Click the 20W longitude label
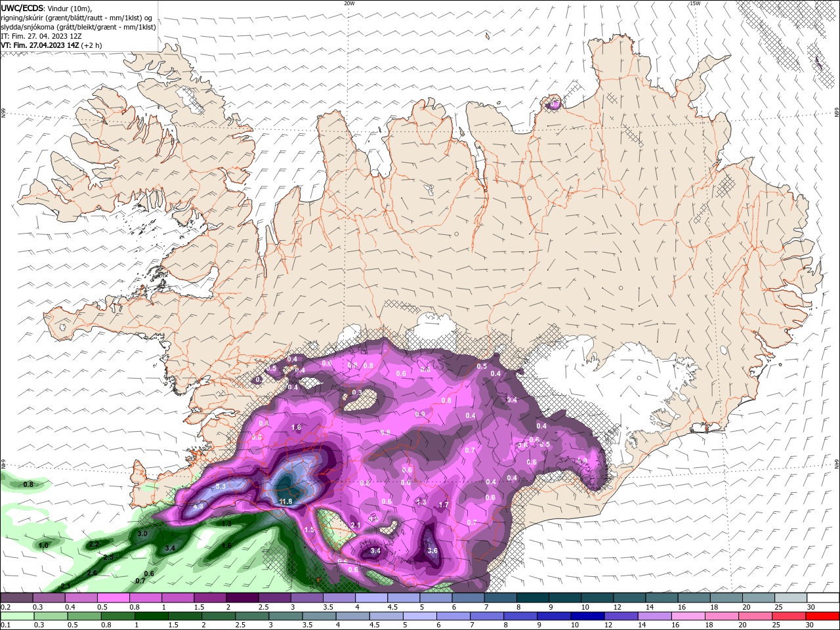Viewport: 840px width, 630px height. point(350,3)
